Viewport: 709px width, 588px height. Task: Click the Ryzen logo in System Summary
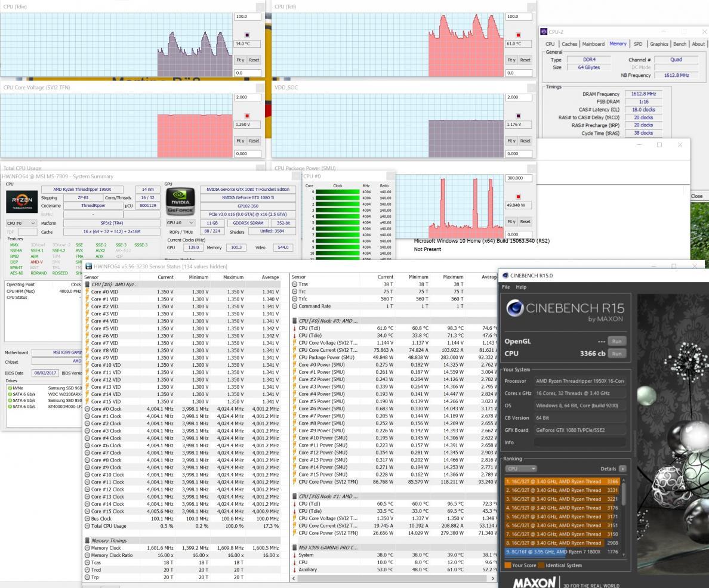coord(21,201)
